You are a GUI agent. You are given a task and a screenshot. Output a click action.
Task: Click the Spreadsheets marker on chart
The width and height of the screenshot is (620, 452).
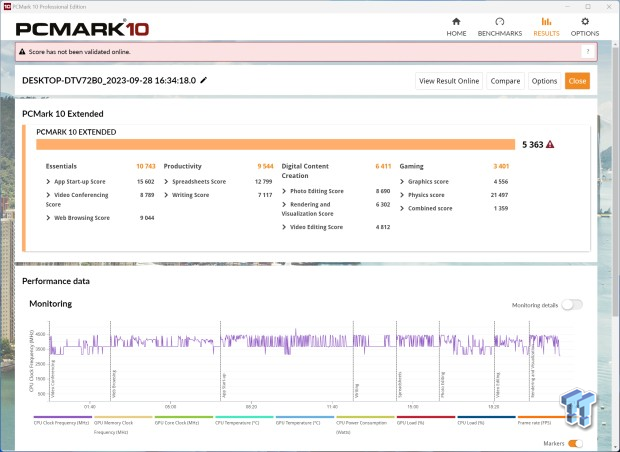click(x=400, y=384)
